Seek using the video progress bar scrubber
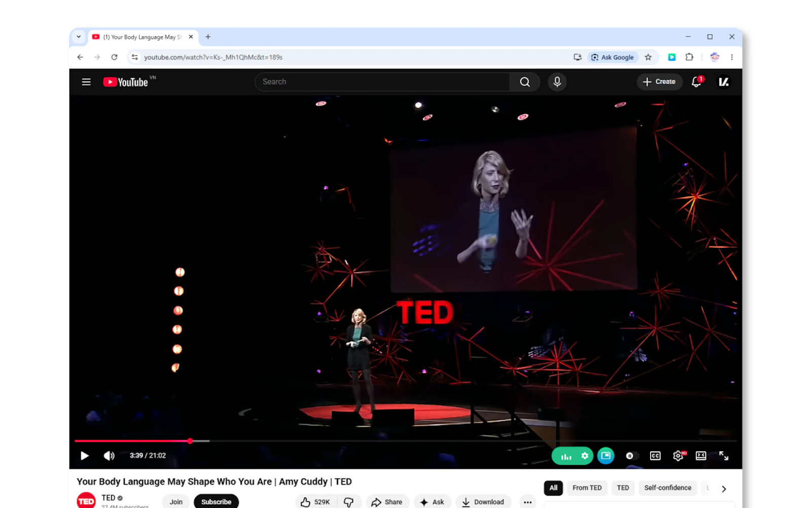This screenshot has width=812, height=508. (x=190, y=441)
